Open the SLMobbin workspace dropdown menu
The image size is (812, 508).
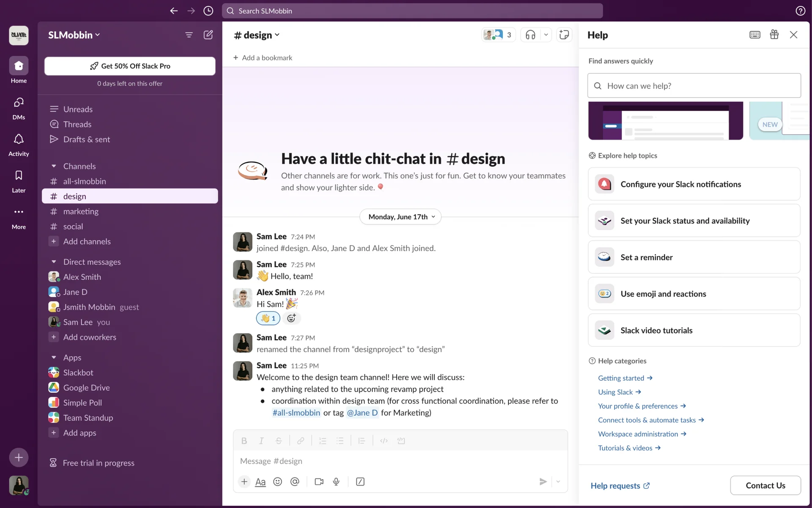[74, 35]
